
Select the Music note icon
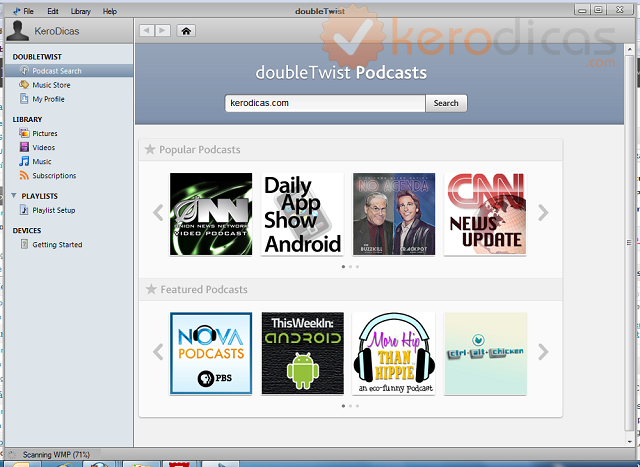coord(24,161)
